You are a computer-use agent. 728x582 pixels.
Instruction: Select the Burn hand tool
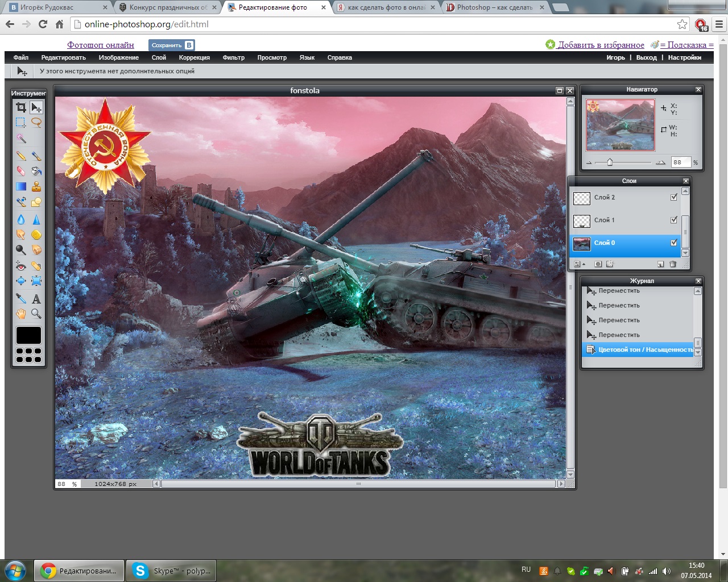(36, 250)
